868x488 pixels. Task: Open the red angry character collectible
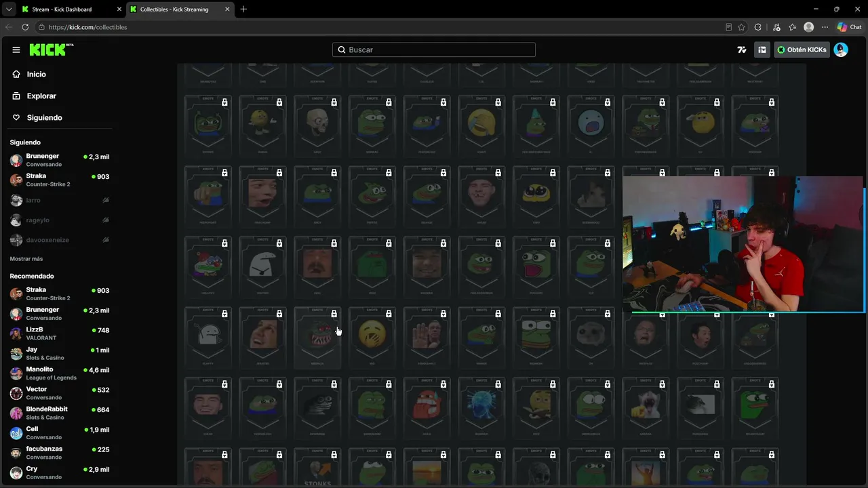[x=427, y=408]
